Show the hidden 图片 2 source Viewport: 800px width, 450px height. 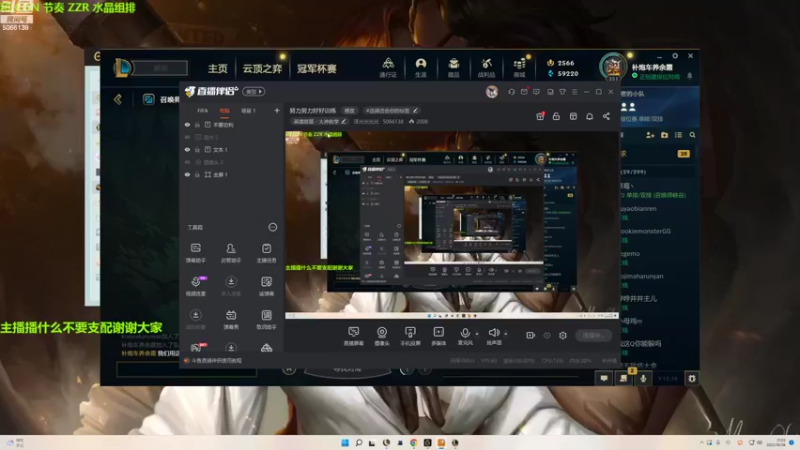coord(187,137)
